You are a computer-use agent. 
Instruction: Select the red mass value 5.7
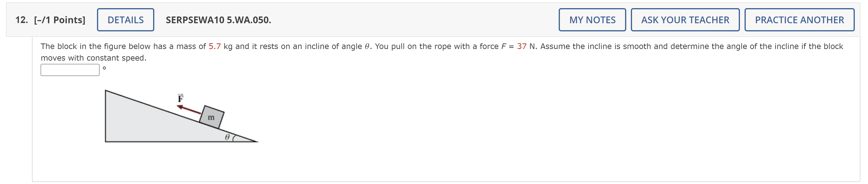pyautogui.click(x=215, y=46)
